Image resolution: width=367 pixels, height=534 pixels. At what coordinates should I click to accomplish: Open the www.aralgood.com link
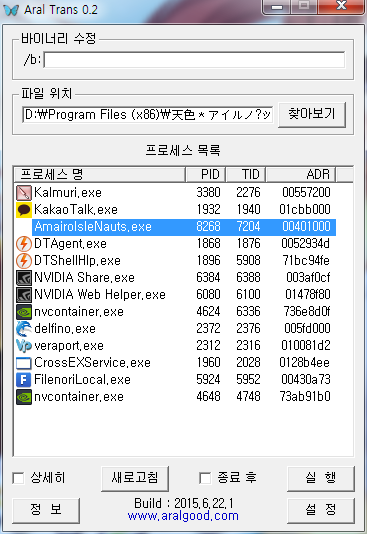pyautogui.click(x=183, y=516)
